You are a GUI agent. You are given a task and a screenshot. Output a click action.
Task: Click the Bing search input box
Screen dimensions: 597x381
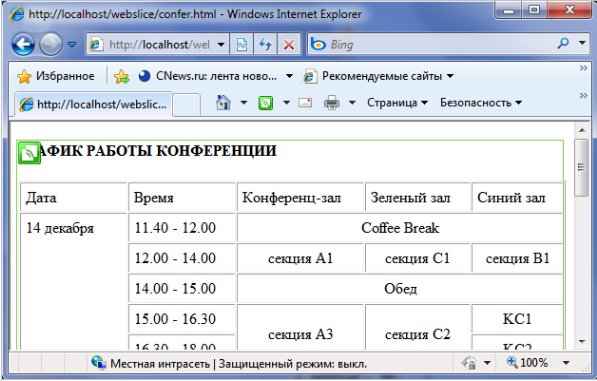click(430, 45)
